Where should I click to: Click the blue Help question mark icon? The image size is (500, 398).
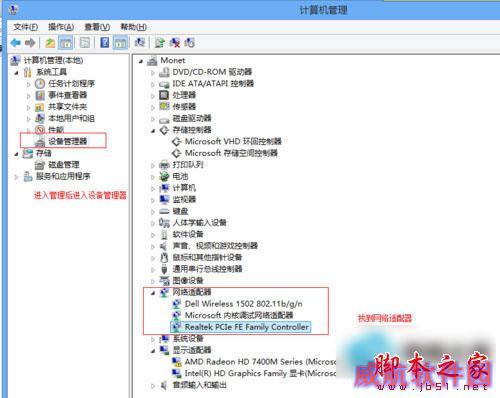click(x=104, y=43)
